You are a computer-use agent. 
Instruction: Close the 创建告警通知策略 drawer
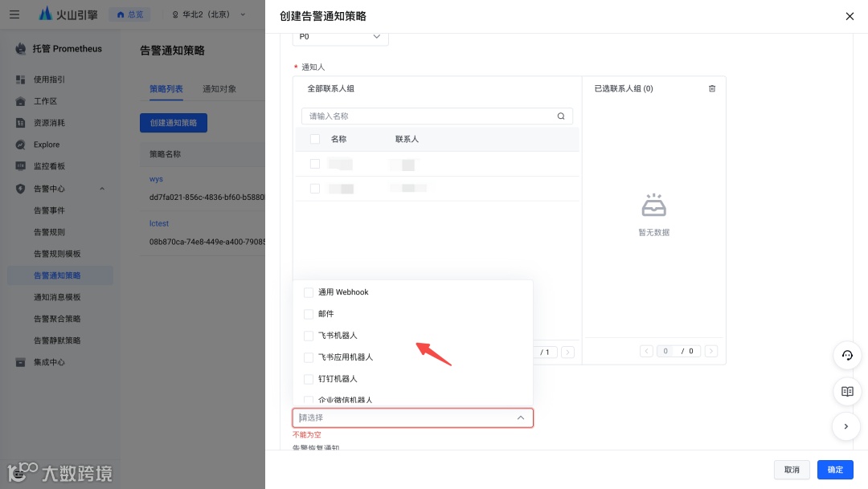(850, 16)
